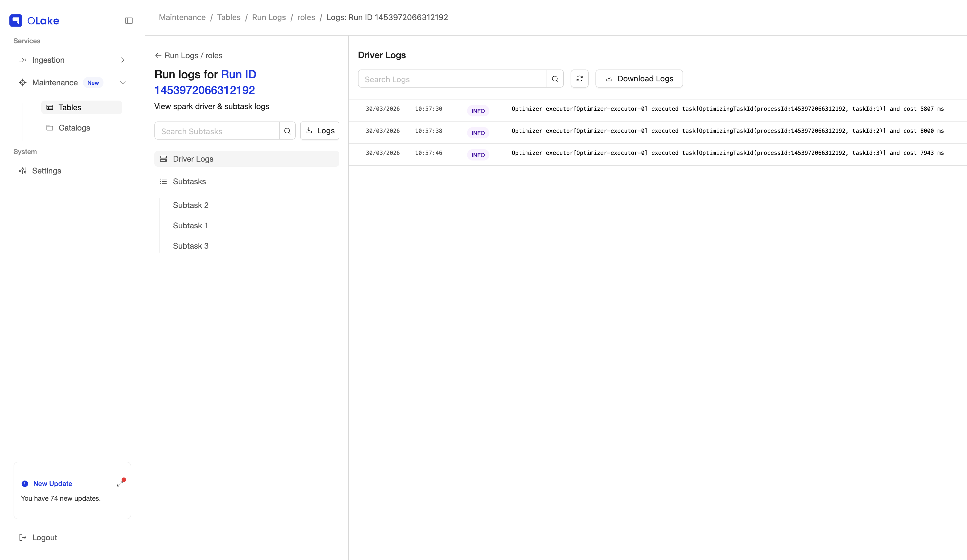Click the magnifier icon in Search Subtasks
This screenshot has height=560, width=967.
(287, 131)
